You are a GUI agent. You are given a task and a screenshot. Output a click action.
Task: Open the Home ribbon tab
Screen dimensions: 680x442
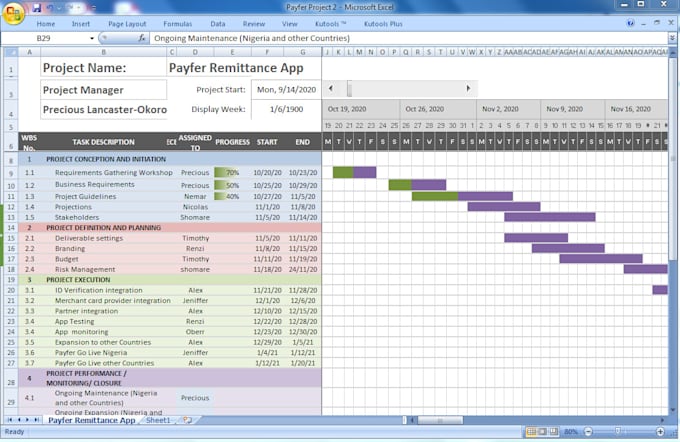point(46,24)
